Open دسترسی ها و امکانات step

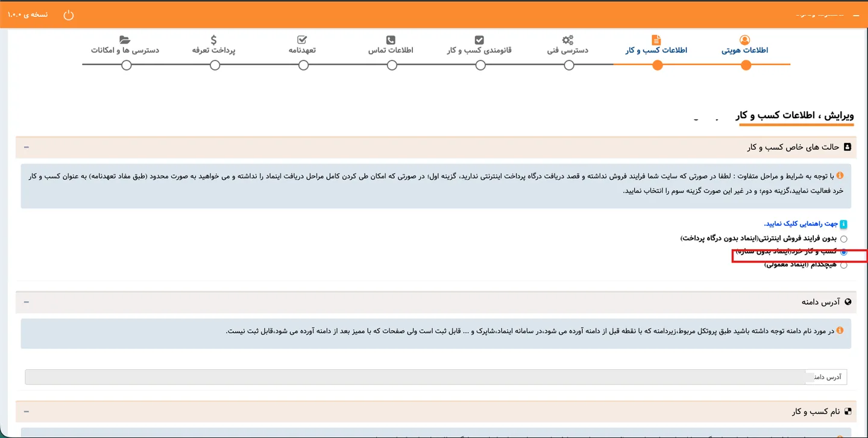click(125, 51)
